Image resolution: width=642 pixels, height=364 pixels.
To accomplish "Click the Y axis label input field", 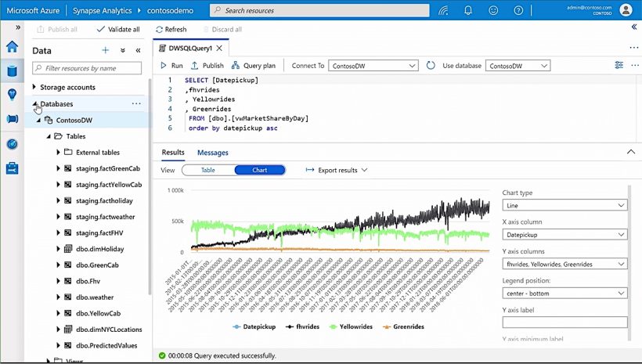I will (x=564, y=322).
